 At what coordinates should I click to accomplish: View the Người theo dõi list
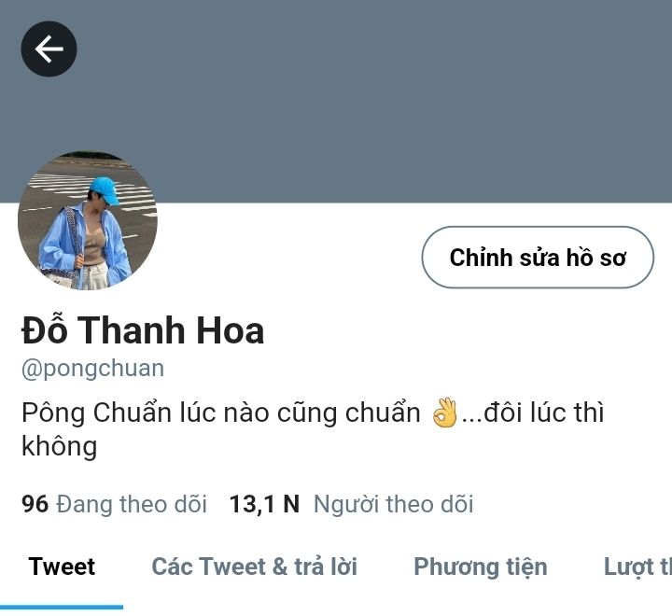[394, 504]
